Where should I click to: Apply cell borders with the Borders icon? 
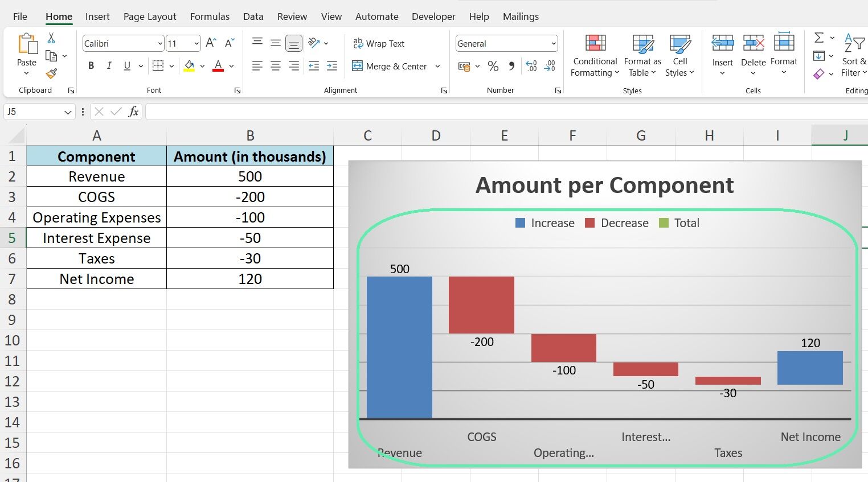(x=158, y=66)
